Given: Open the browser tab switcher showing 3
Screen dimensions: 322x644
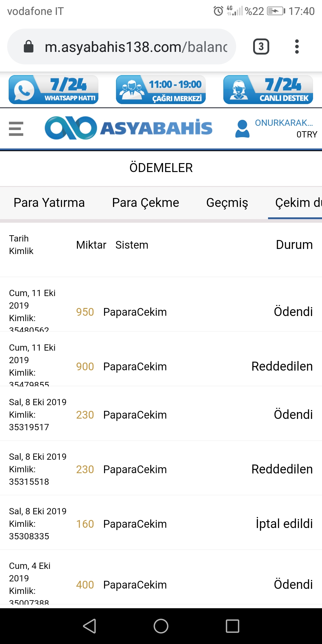Looking at the screenshot, I should 261,47.
